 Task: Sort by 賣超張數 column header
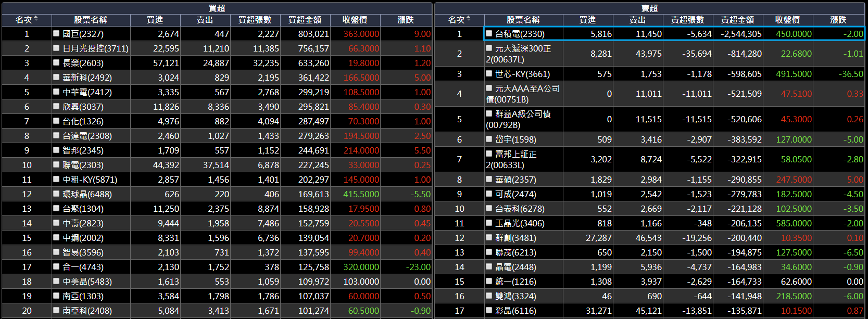[688, 20]
